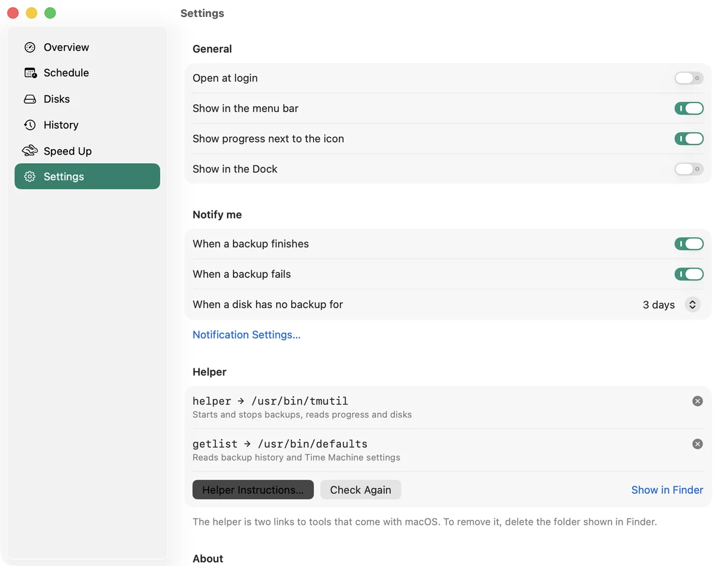Screen dimensions: 728x566
Task: Click the Schedule calendar icon
Action: [30, 73]
